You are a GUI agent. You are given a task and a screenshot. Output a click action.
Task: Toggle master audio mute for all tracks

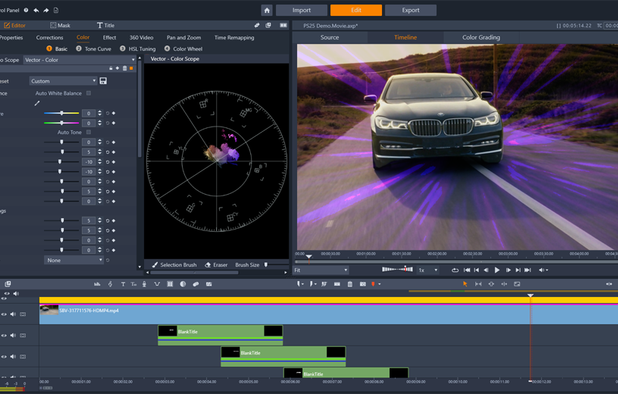16,294
